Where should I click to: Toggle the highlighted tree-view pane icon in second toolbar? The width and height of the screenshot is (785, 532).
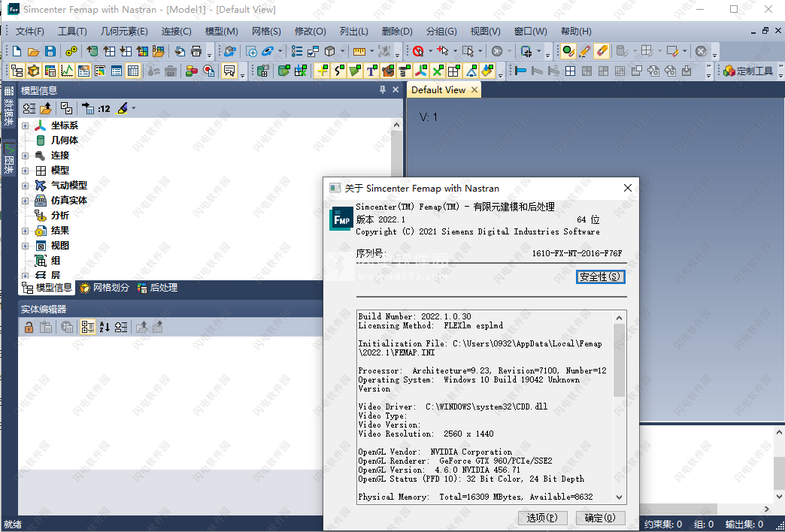17,71
